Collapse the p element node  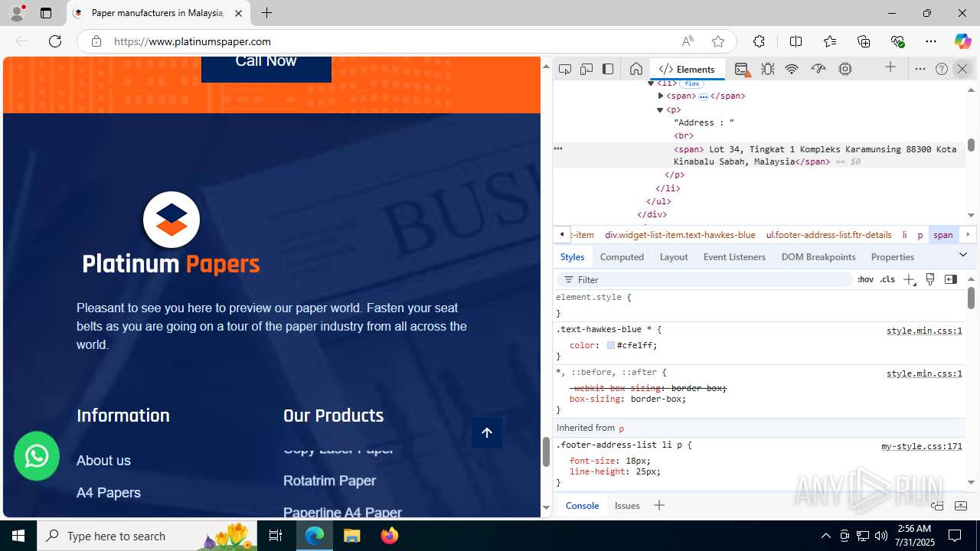click(x=660, y=109)
